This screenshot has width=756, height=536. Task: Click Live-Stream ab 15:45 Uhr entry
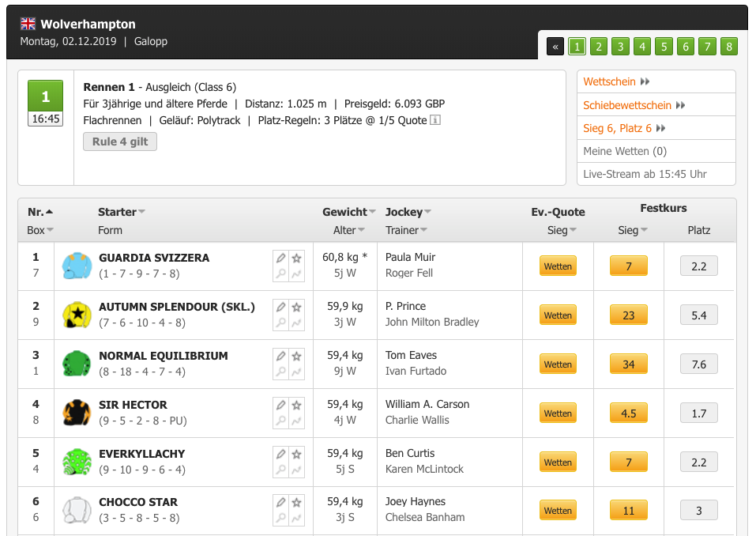pos(645,174)
